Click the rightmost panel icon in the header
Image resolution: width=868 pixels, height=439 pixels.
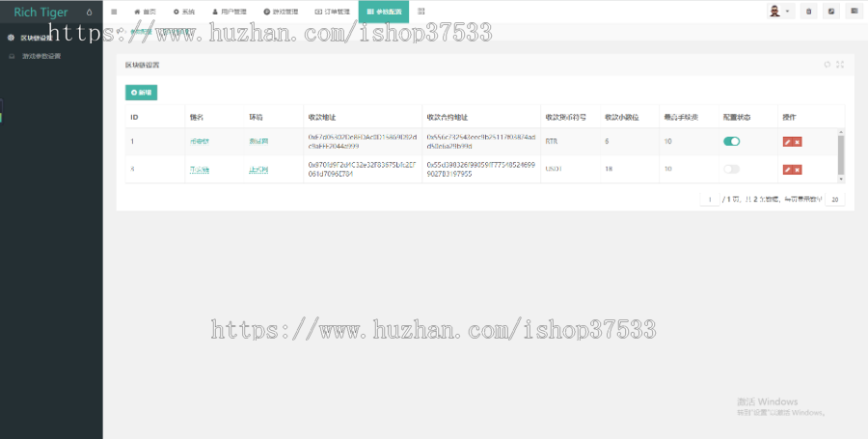[854, 11]
